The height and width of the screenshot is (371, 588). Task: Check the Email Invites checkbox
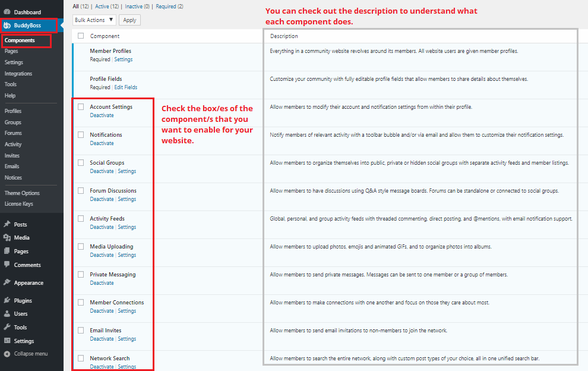point(81,331)
